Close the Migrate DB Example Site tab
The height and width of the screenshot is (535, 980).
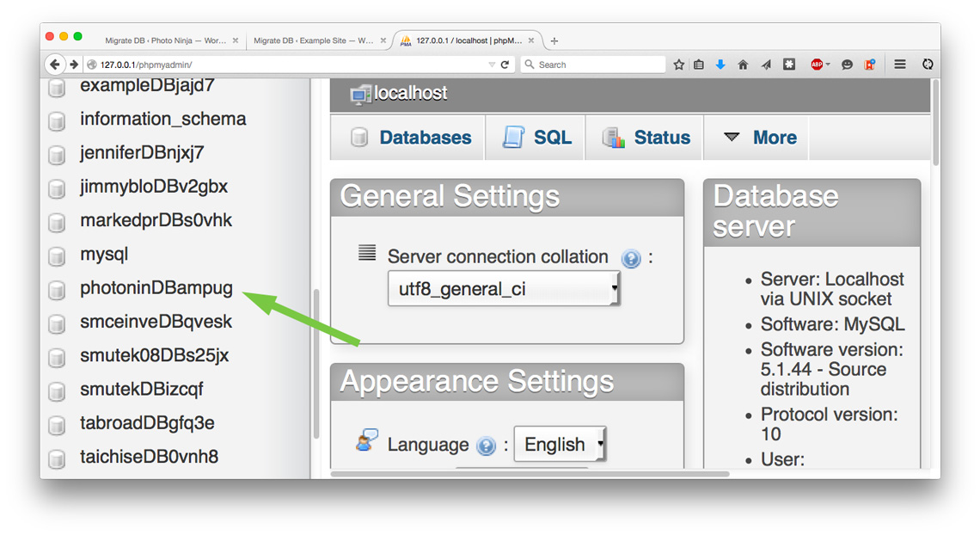tap(383, 40)
